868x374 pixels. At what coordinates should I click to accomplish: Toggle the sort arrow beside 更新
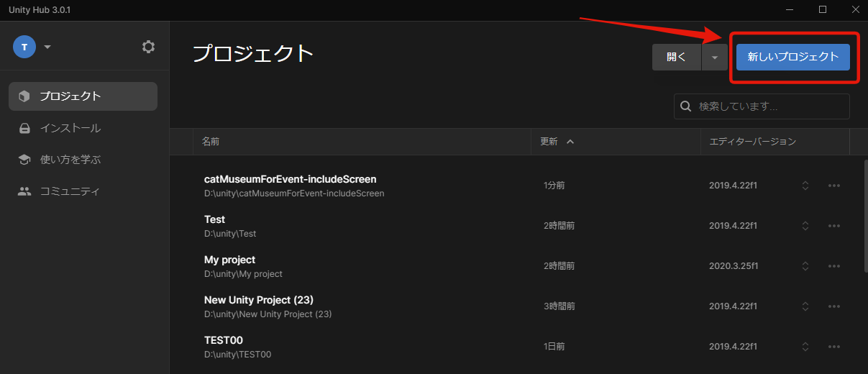(570, 142)
